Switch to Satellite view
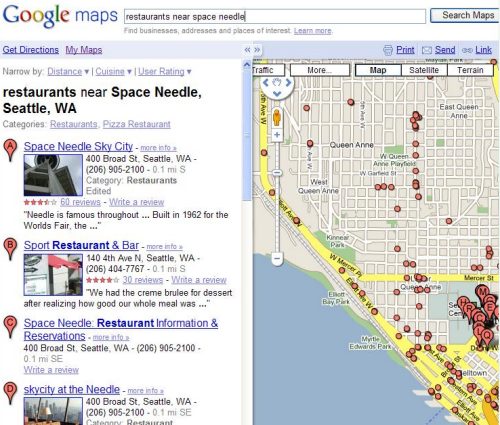 pyautogui.click(x=424, y=70)
